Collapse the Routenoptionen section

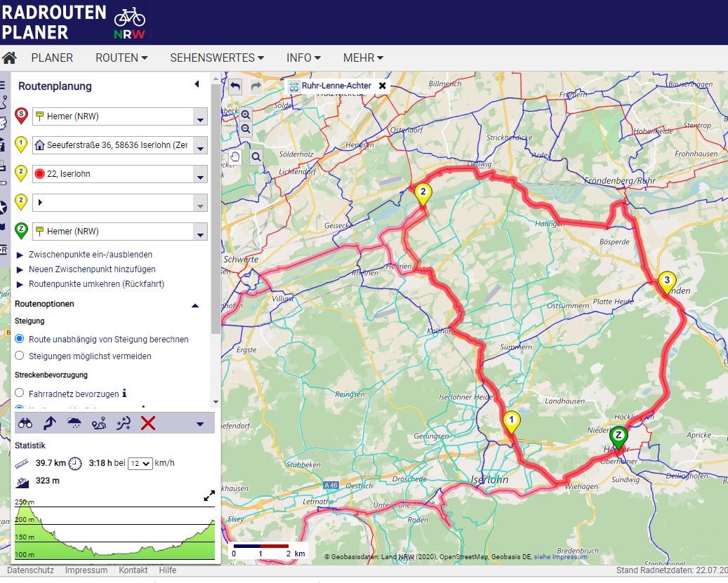(195, 305)
